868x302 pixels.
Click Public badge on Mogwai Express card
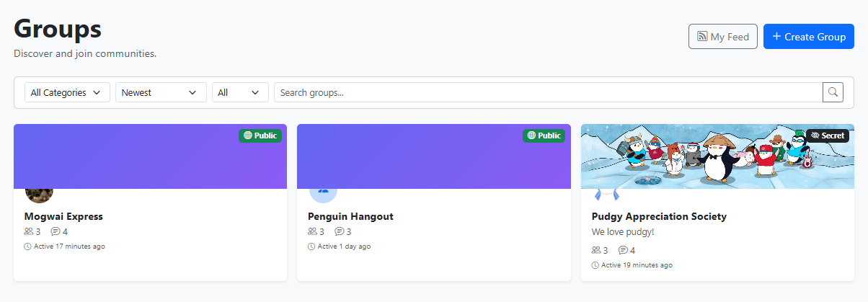click(x=260, y=136)
